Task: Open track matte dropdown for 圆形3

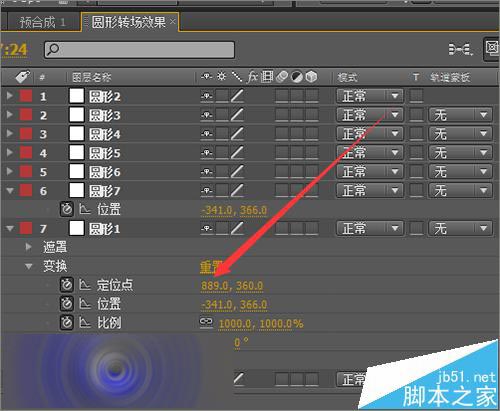Action: (461, 115)
